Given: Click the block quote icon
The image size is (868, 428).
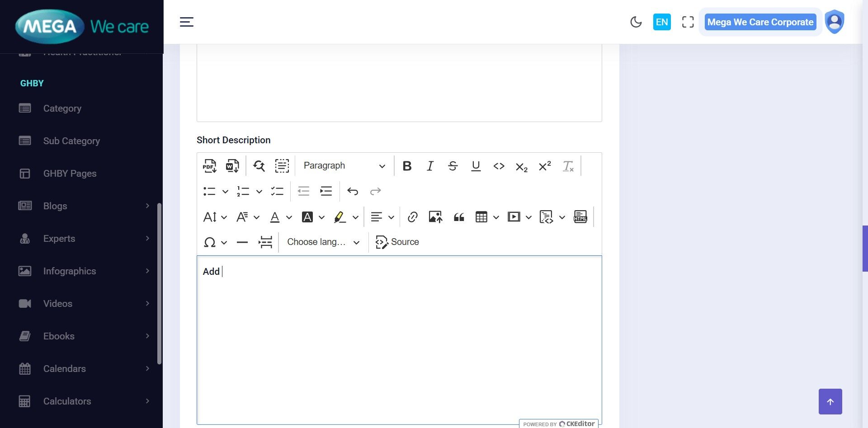Looking at the screenshot, I should click(459, 217).
